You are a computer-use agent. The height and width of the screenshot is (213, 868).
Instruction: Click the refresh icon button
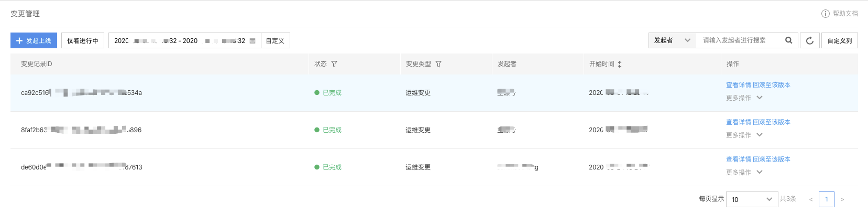809,40
